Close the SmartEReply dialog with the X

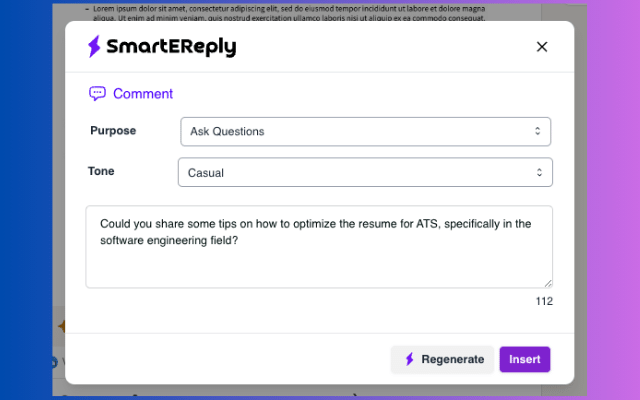point(542,47)
